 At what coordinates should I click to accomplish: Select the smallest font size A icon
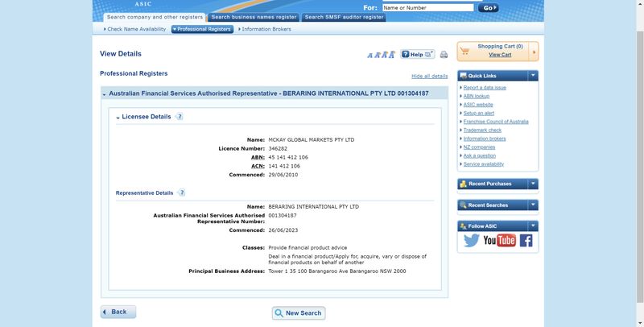[369, 55]
